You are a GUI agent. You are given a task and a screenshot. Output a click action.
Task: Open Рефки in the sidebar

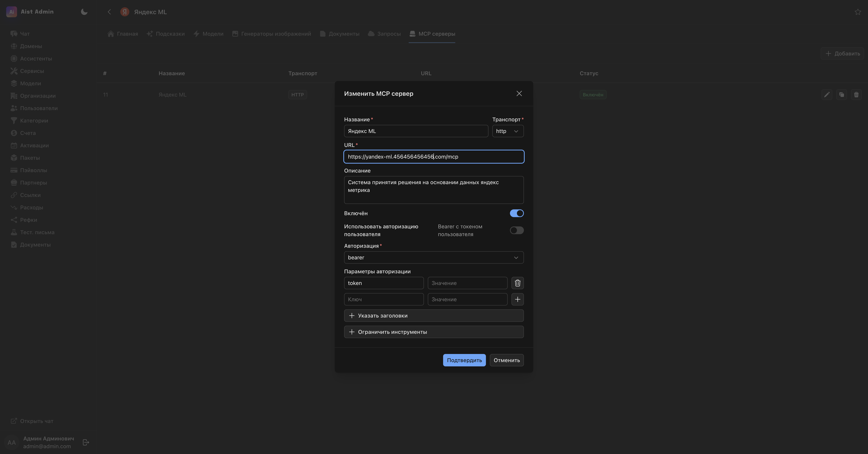point(24,220)
